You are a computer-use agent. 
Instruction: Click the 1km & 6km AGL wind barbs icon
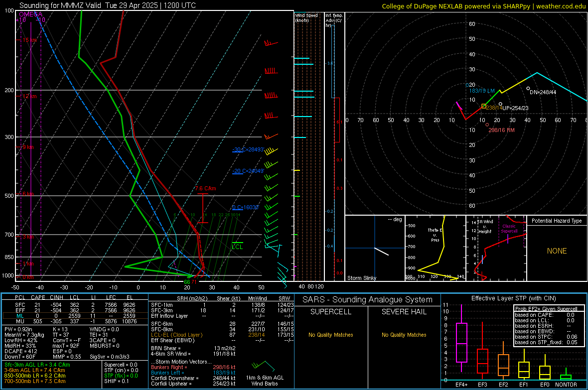coord(264,366)
